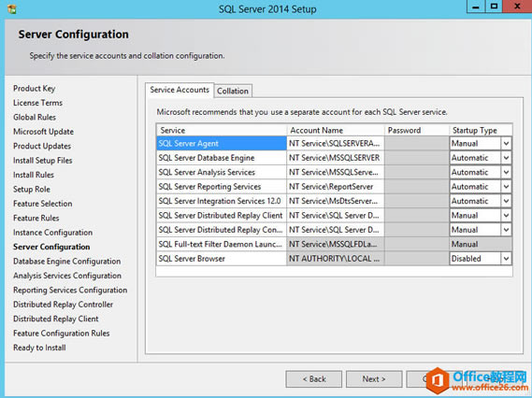The image size is (532, 398).
Task: Select the SQL Server Distributed Replay Client cell
Action: pos(222,215)
